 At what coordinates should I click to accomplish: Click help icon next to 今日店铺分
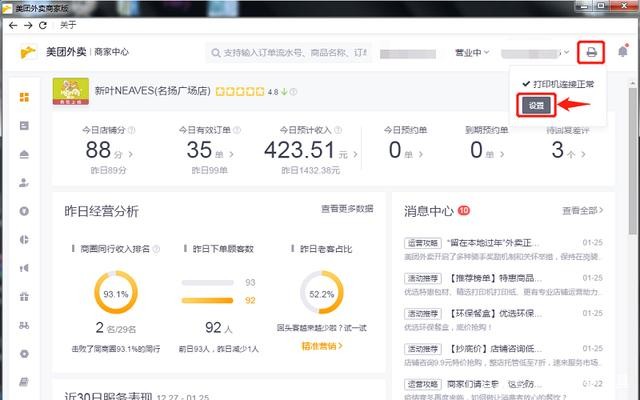coord(131,130)
